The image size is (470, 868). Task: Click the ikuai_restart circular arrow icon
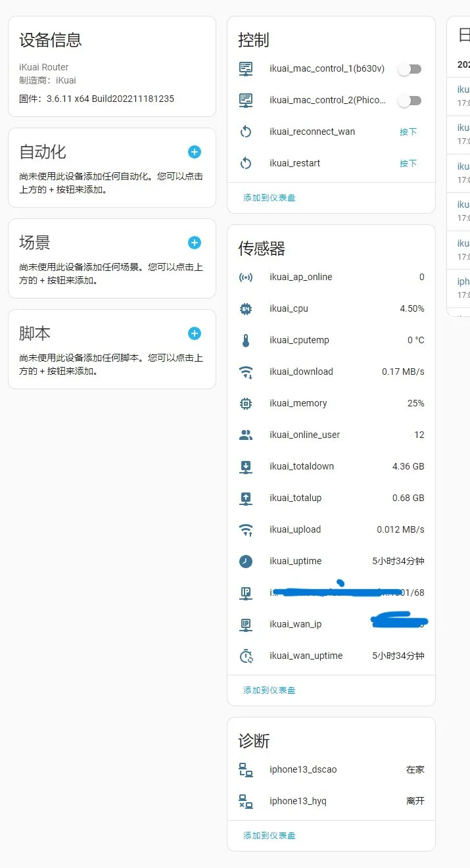[246, 163]
